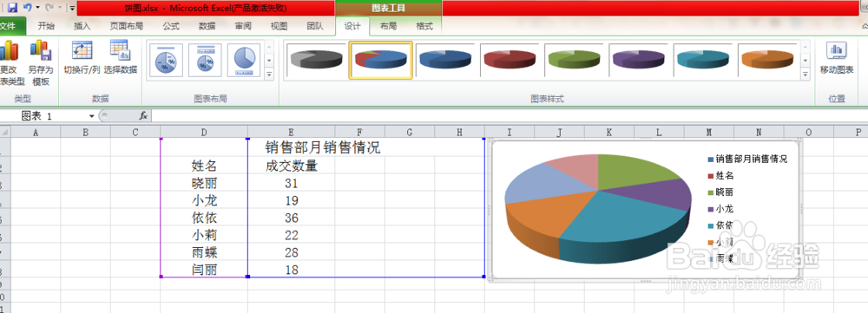Open the 文件 menu tab
The width and height of the screenshot is (868, 313).
(x=8, y=26)
